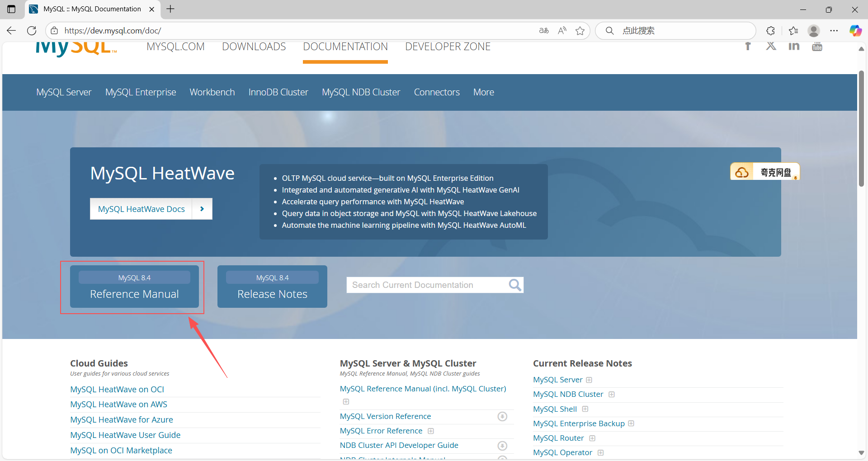
Task: Click arrow beside MySQL HeatWave Docs
Action: coord(202,209)
